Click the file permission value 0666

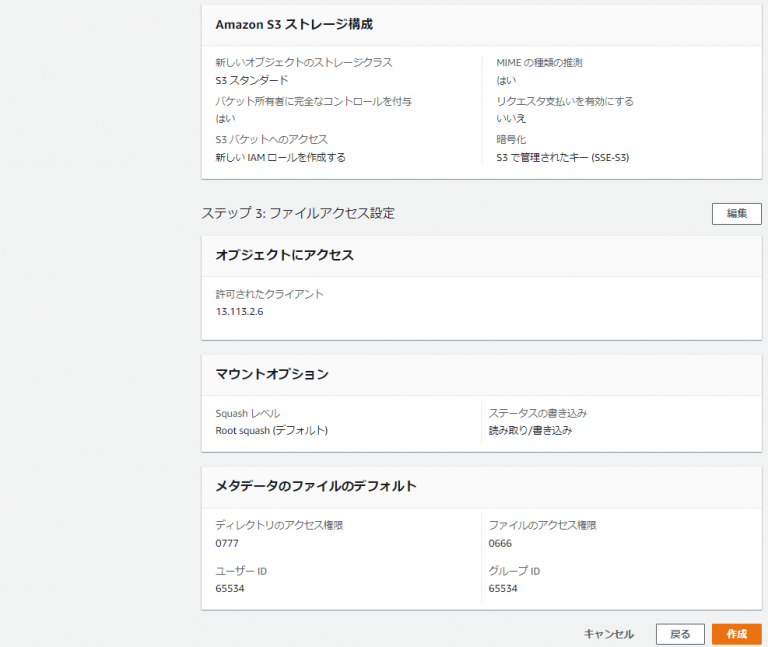pos(500,543)
